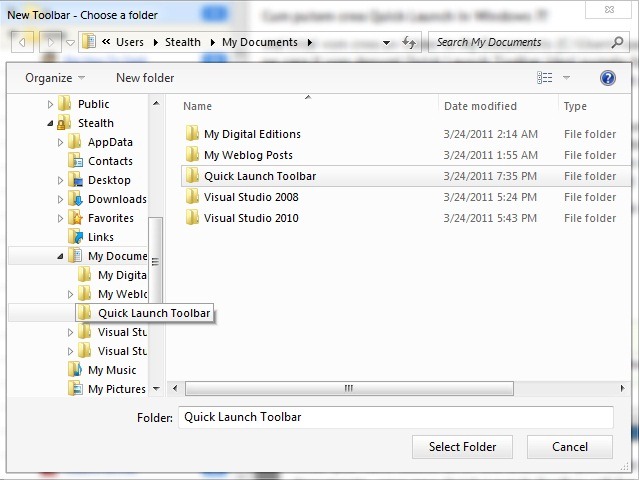The image size is (639, 480).
Task: Select Public folder in the tree
Action: click(x=93, y=104)
